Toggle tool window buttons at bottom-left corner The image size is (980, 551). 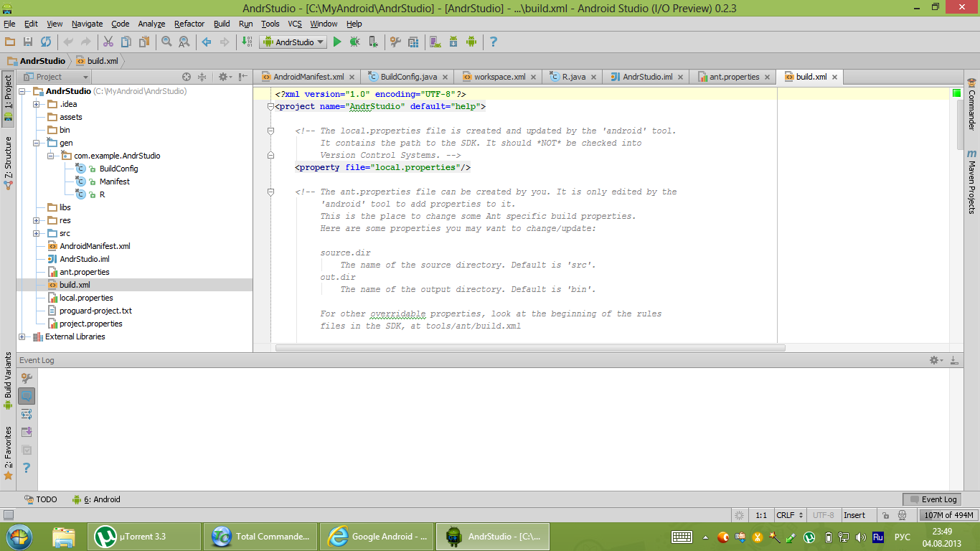(9, 515)
